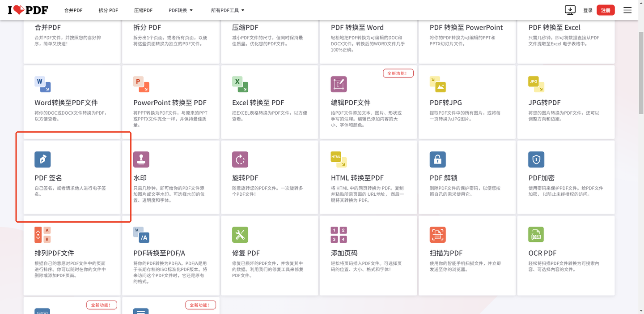Click the iLovePDF logo
Screen dimensions: 644x314
tap(28, 10)
